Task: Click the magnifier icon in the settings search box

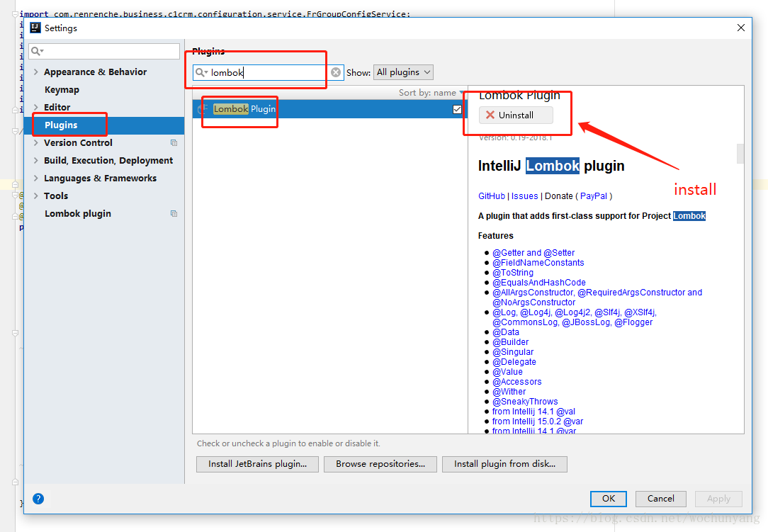Action: [38, 51]
